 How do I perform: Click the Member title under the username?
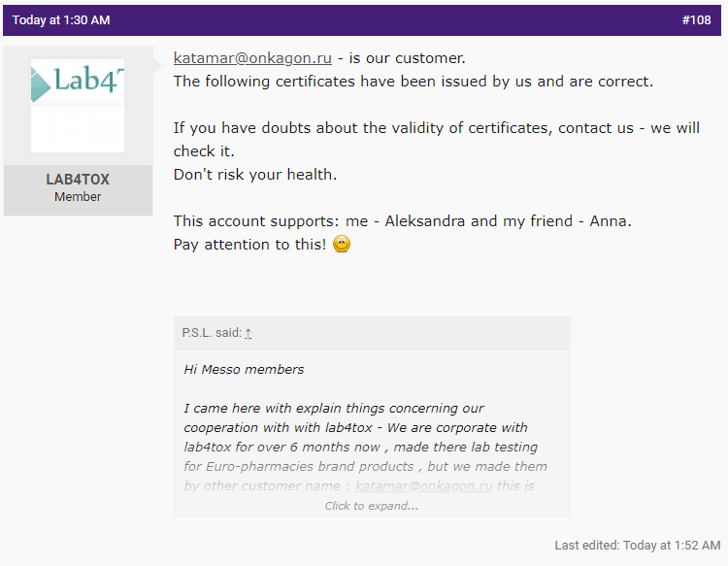tap(78, 197)
